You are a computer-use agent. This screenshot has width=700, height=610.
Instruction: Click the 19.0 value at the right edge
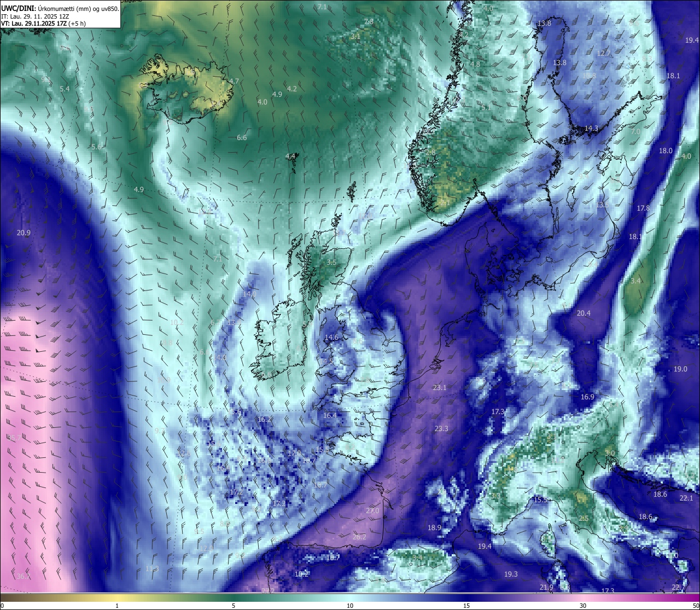tap(680, 369)
